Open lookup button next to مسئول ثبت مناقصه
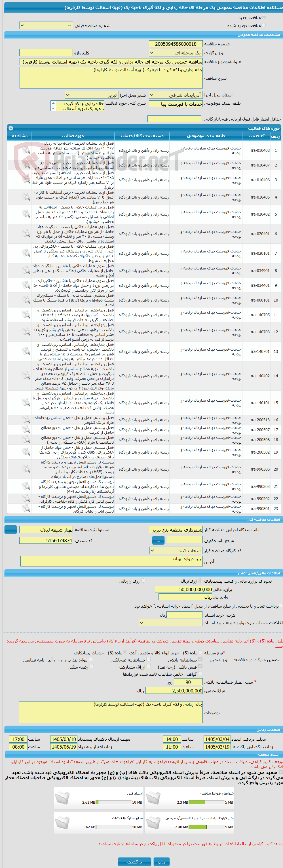 [10, 530]
